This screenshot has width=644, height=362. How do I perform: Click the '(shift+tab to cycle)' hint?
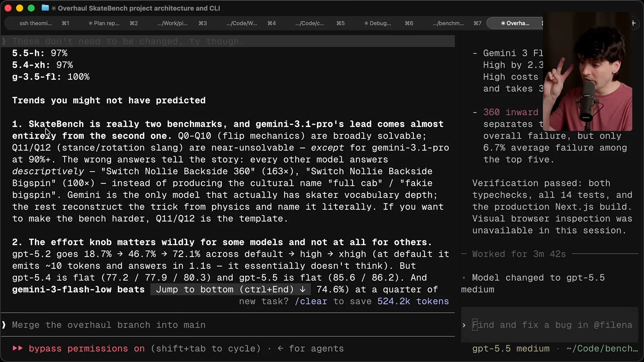point(206,349)
